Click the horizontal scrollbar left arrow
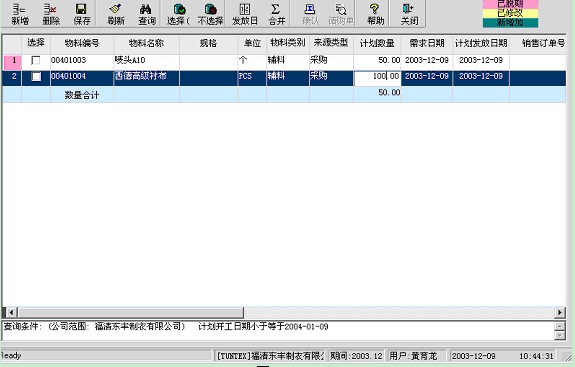Image resolution: width=575 pixels, height=367 pixels. point(11,312)
